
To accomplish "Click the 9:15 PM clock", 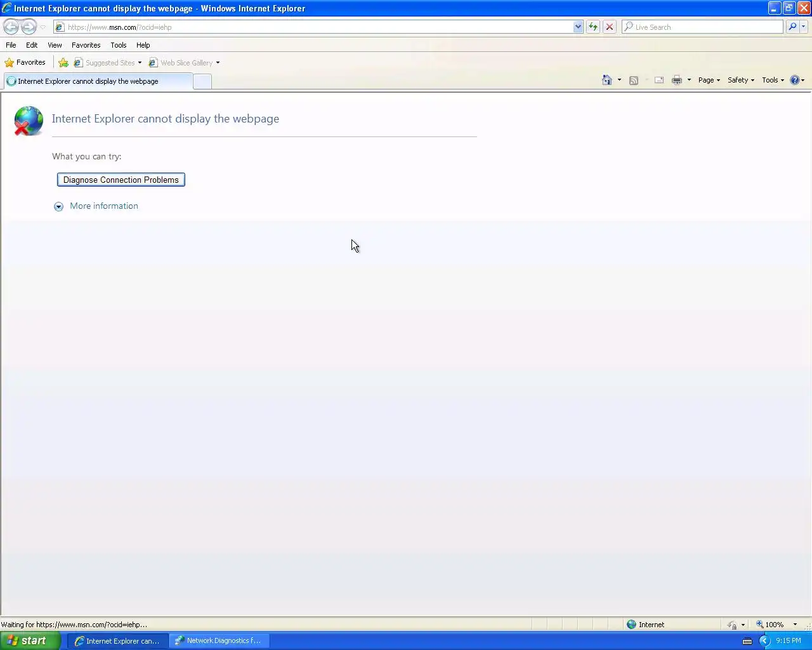I will click(789, 641).
